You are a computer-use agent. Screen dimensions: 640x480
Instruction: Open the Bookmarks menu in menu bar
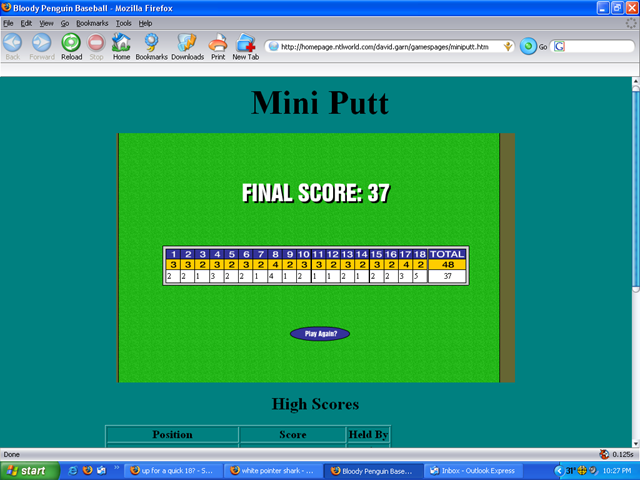[92, 22]
